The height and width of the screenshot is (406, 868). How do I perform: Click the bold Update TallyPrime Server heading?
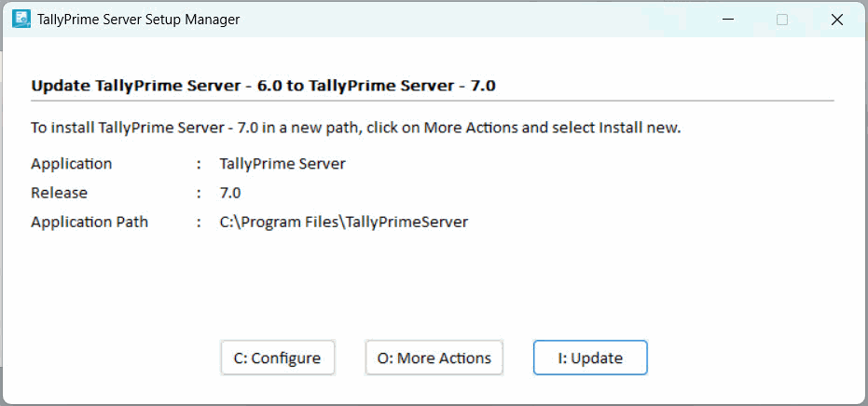[x=263, y=86]
